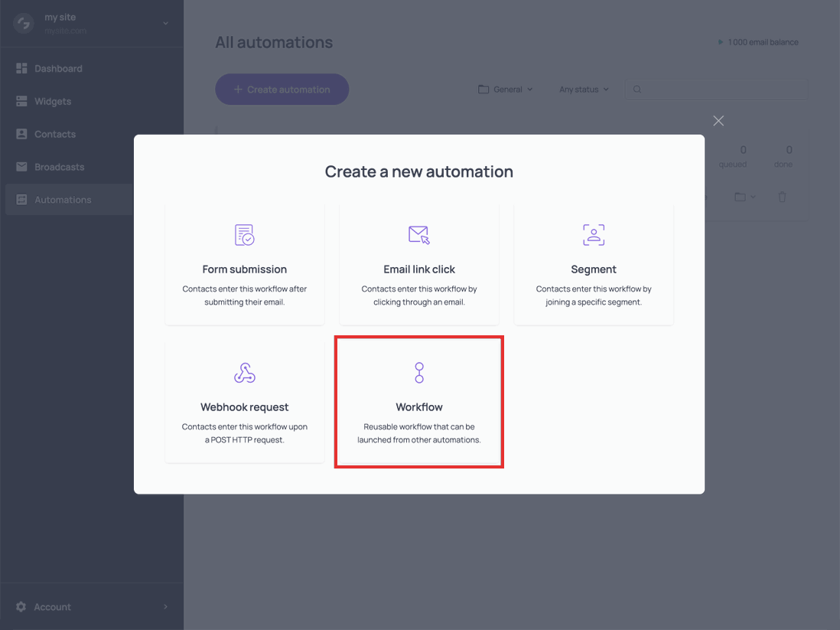Image resolution: width=840 pixels, height=630 pixels.
Task: Expand the General folder dropdown
Action: 506,89
